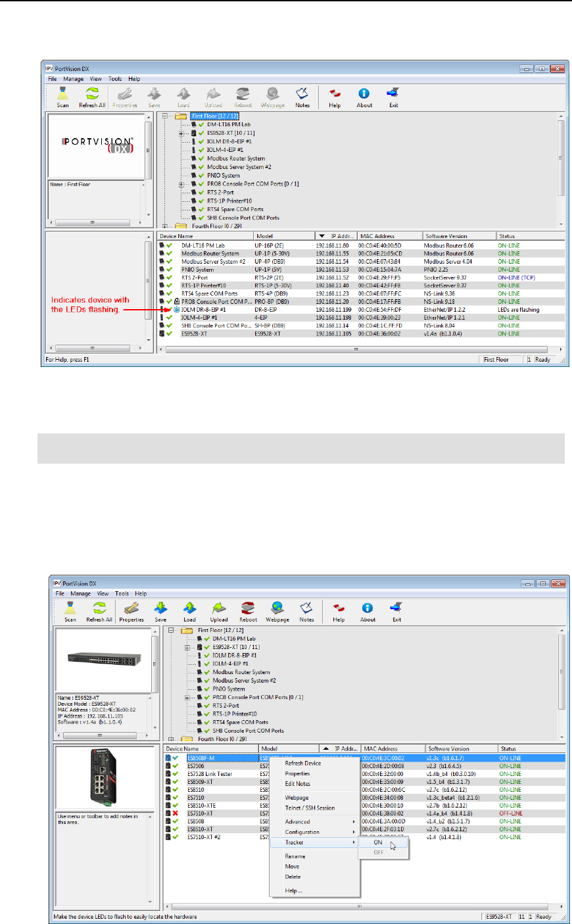Expand PRO8 Console Port node in upper tree
This screenshot has height=924, width=572.
[181, 184]
